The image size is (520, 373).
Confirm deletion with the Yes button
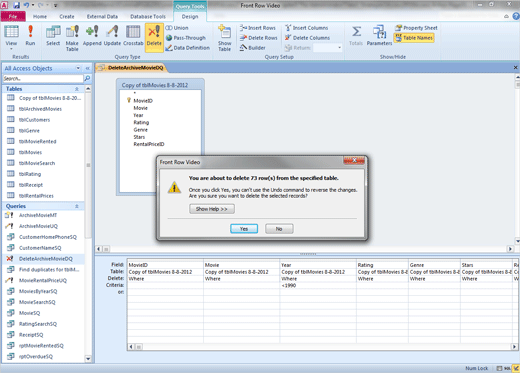[244, 229]
